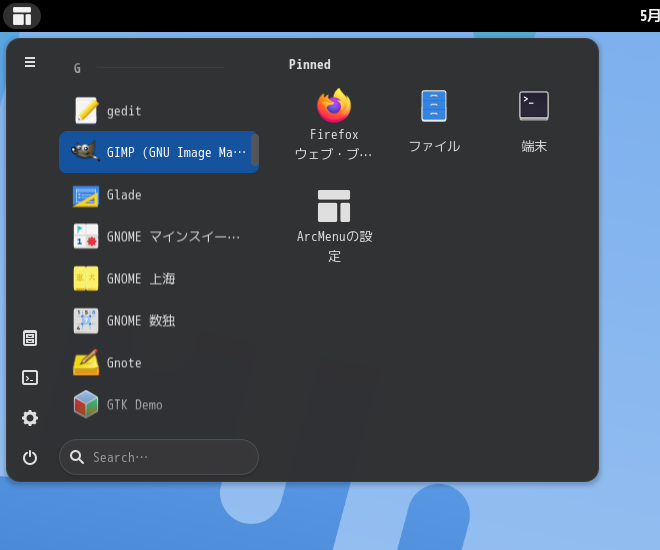This screenshot has width=660, height=550.
Task: Launch GIMP image editor icon
Action: (x=86, y=151)
